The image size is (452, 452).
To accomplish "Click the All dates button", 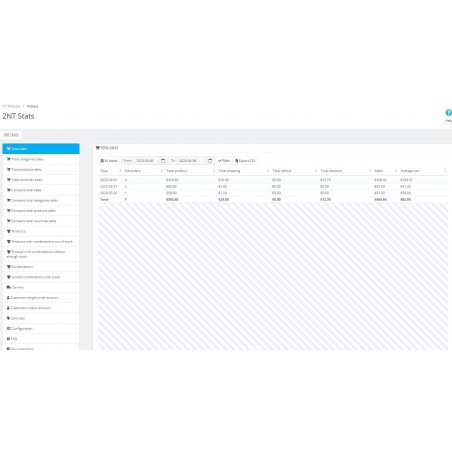I will coord(109,161).
